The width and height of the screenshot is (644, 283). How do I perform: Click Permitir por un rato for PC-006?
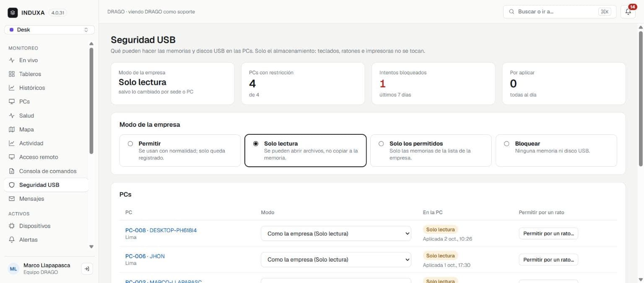(x=548, y=259)
